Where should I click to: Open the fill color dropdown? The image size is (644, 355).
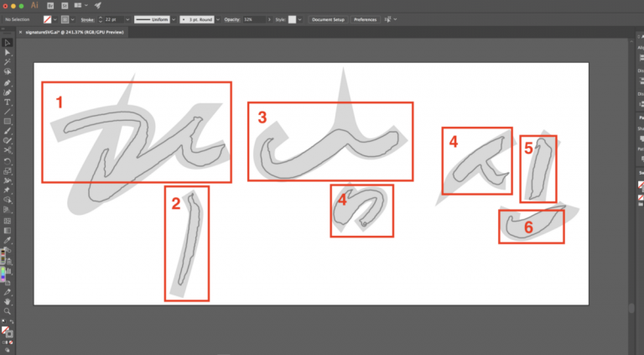51,18
